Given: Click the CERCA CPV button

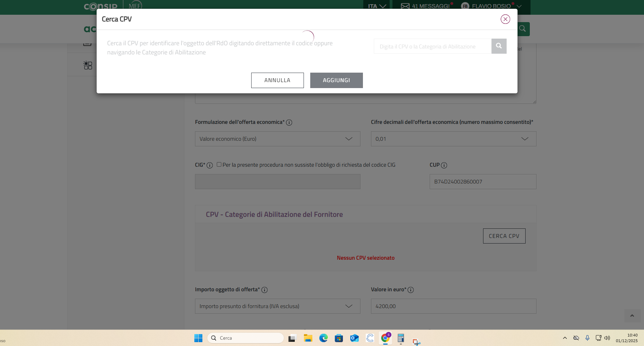Looking at the screenshot, I should 504,236.
